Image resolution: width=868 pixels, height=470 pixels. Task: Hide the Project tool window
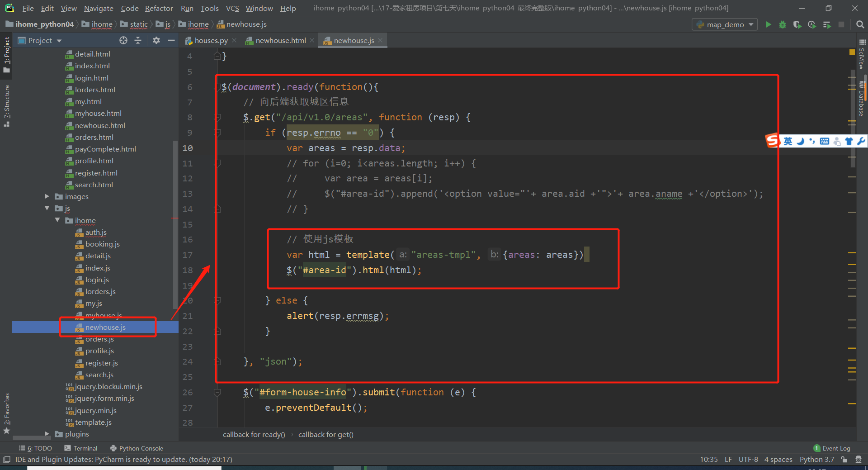pos(171,40)
